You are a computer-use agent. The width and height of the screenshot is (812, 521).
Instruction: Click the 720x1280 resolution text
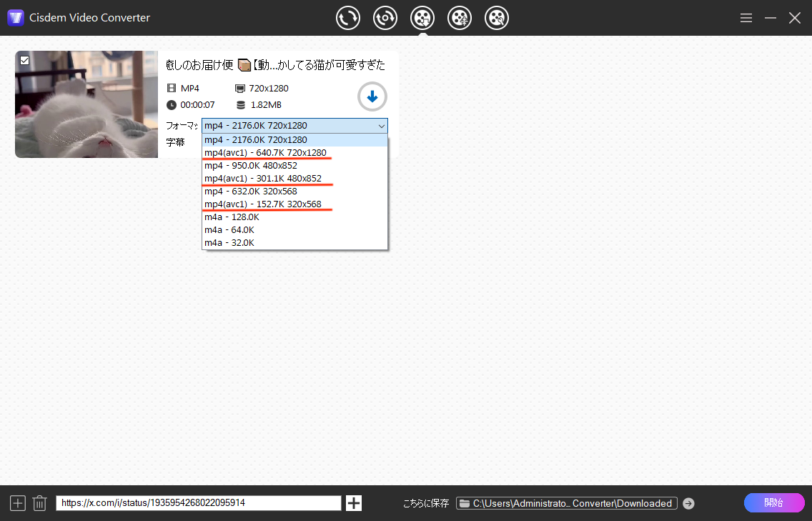pos(269,89)
